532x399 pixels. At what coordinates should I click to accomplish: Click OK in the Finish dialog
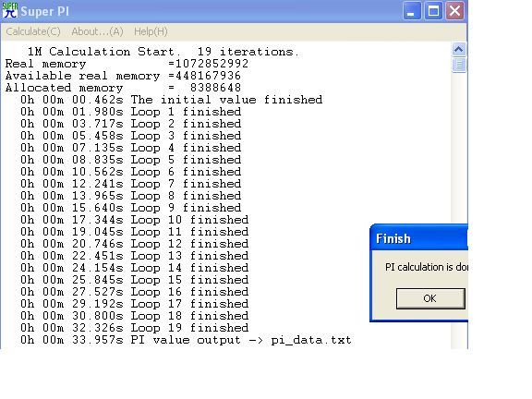[430, 298]
